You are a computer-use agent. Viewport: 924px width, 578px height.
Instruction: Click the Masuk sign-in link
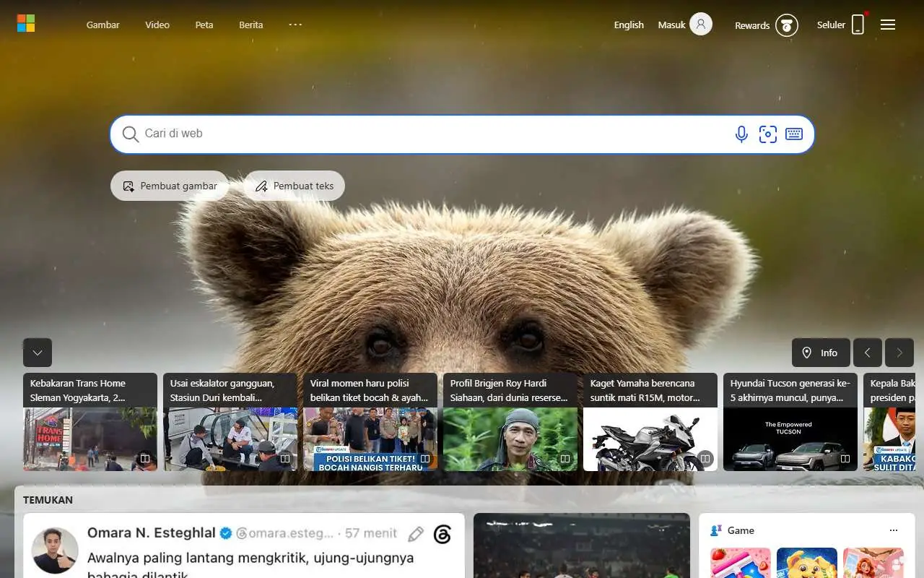pyautogui.click(x=671, y=25)
